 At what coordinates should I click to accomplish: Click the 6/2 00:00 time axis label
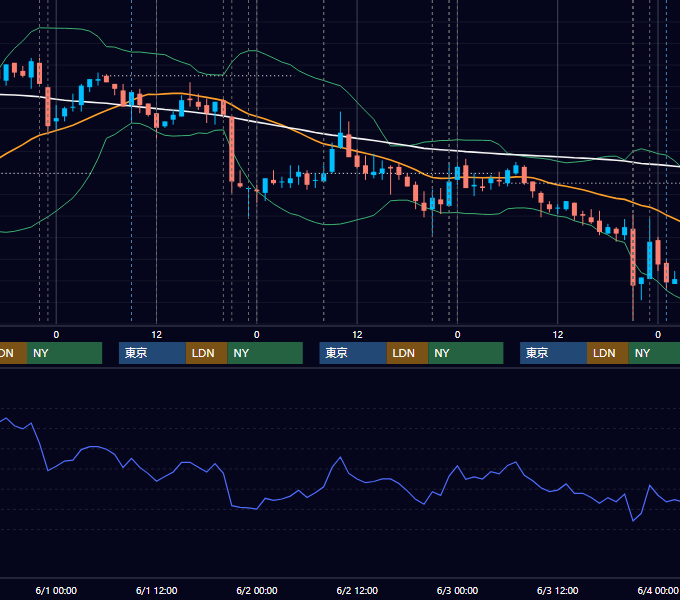[257, 590]
